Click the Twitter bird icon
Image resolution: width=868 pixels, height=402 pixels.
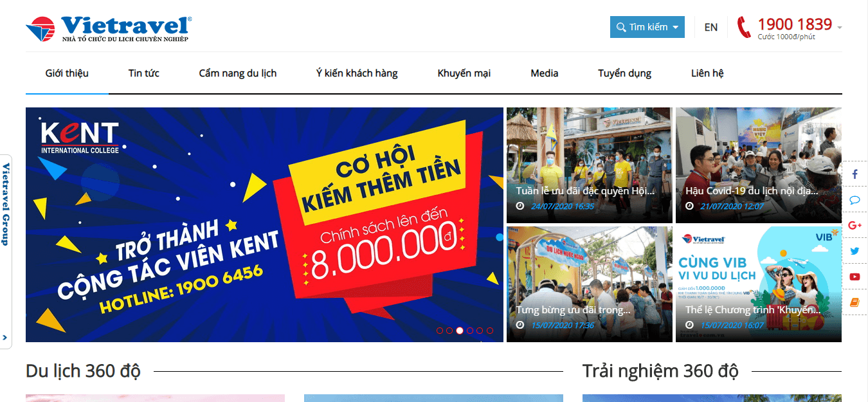point(854,251)
